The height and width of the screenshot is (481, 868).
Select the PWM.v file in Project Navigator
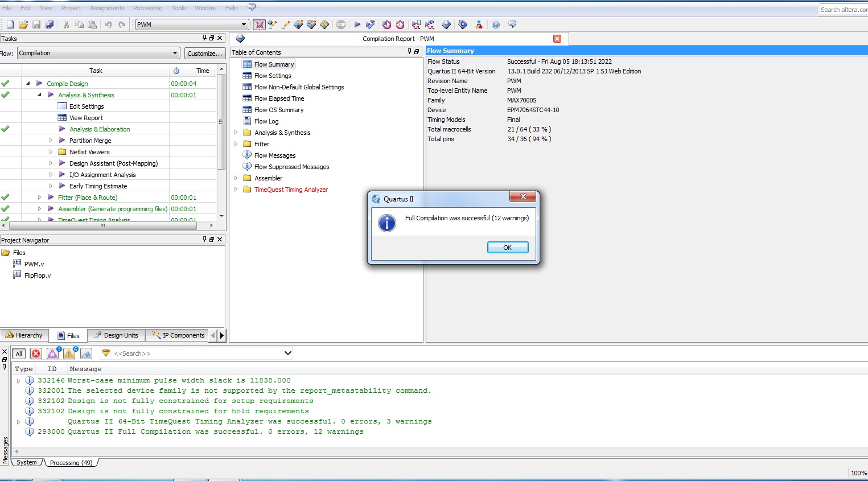[x=34, y=264]
